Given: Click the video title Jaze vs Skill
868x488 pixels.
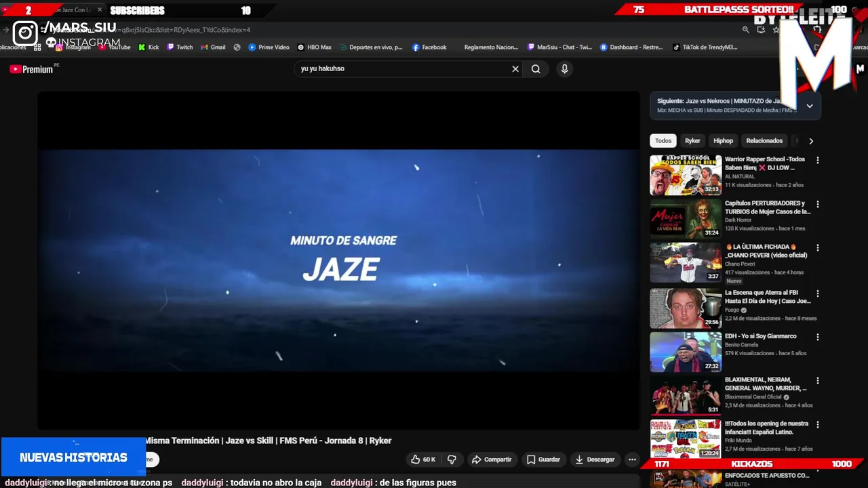Looking at the screenshot, I should pyautogui.click(x=268, y=441).
